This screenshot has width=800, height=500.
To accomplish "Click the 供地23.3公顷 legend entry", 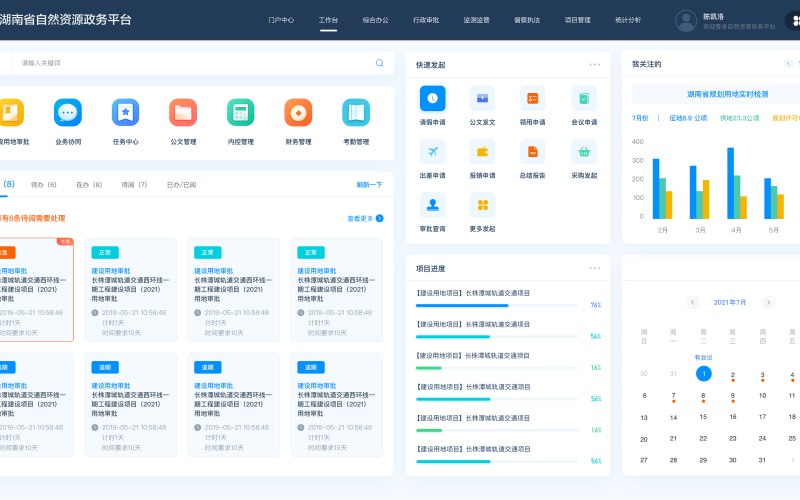I will (740, 118).
